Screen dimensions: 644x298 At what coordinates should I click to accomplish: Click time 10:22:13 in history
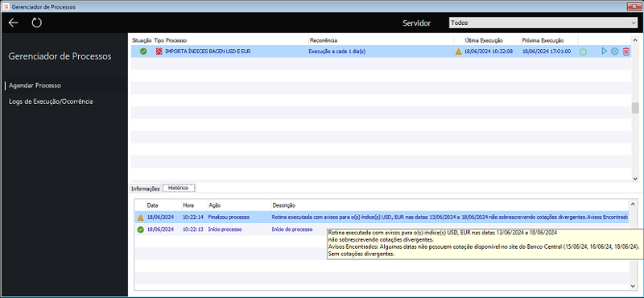[x=193, y=230]
